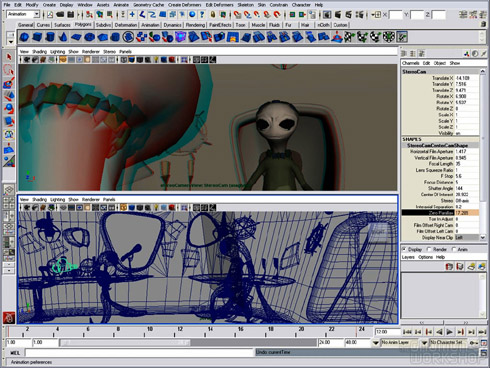The width and height of the screenshot is (490, 368).
Task: Click the IPR render icon
Action: (x=348, y=14)
